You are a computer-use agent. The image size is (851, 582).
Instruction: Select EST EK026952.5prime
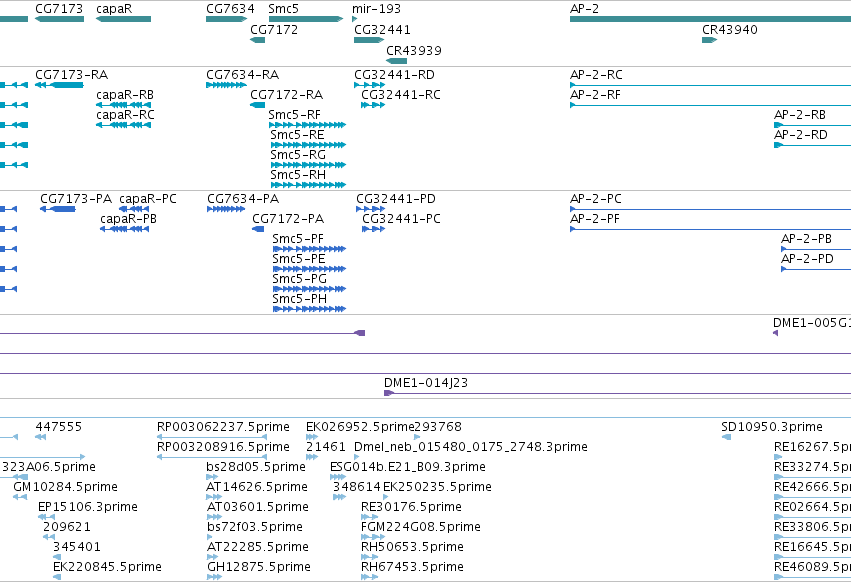[x=312, y=437]
